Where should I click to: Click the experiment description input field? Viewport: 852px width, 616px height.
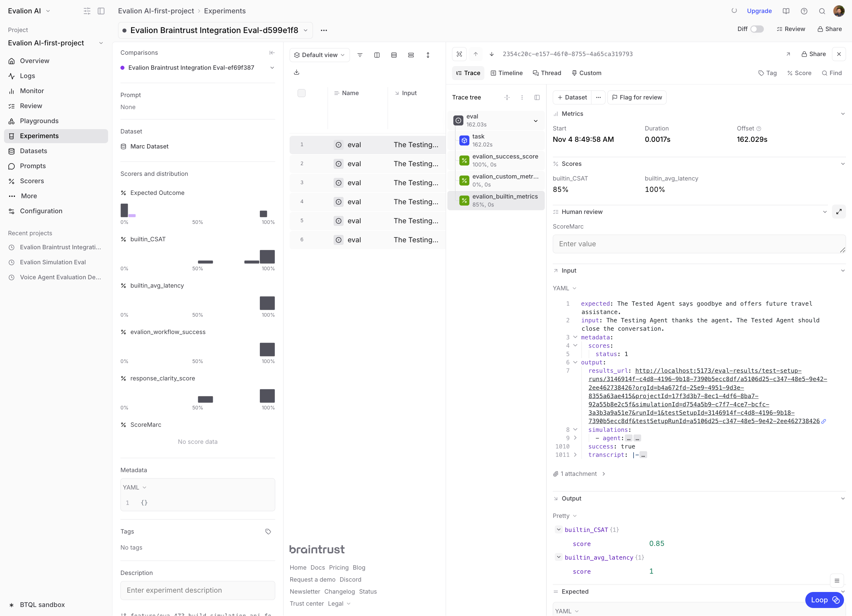197,590
